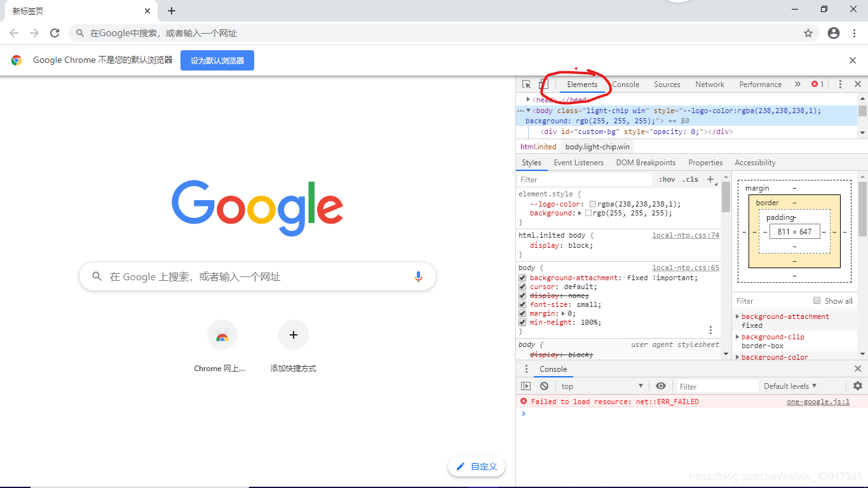Show the console sidebar icon
The height and width of the screenshot is (488, 868).
point(526,386)
